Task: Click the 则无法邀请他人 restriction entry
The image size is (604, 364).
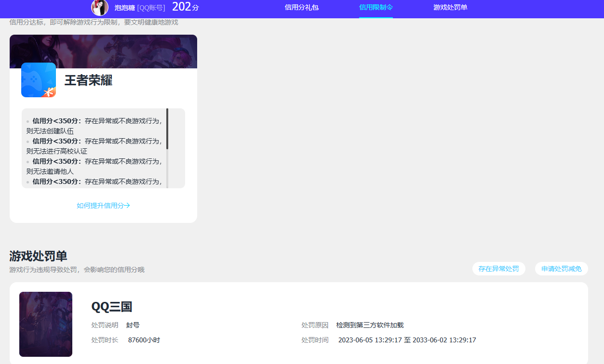Action: [x=50, y=171]
